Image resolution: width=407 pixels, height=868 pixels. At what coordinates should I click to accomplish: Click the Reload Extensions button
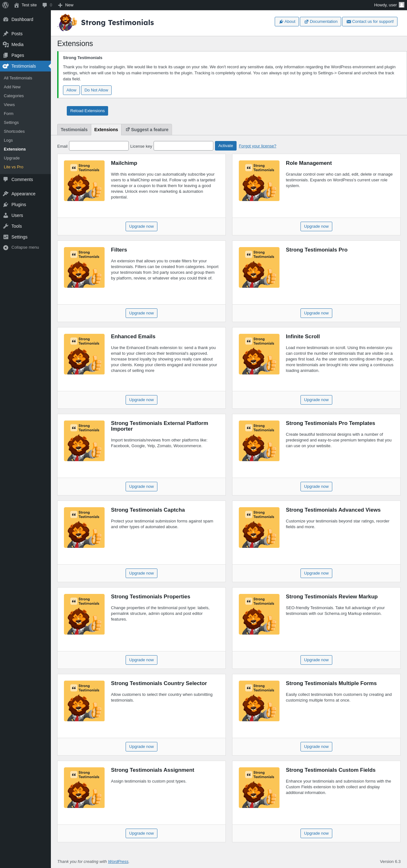[x=87, y=111]
